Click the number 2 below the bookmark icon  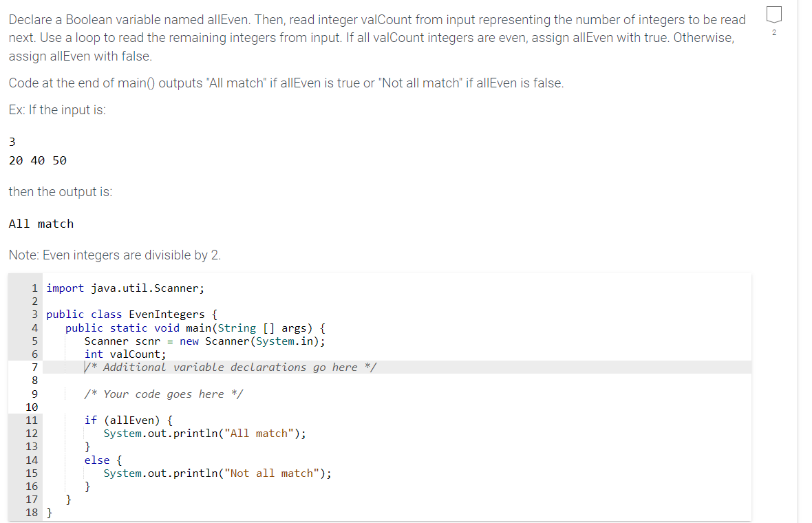click(773, 32)
